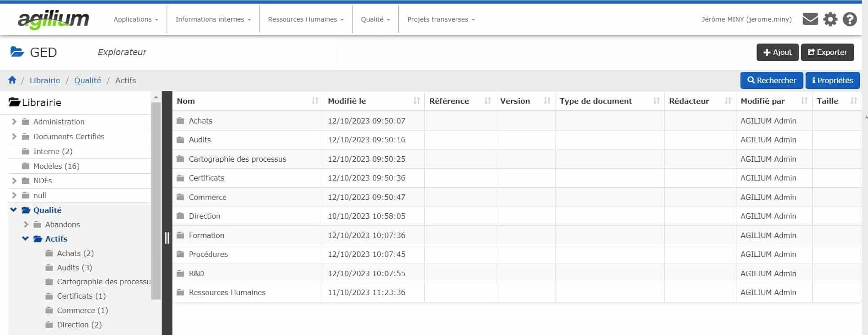868x335 pixels.
Task: Click the folder icon of Audits row
Action: pos(181,140)
